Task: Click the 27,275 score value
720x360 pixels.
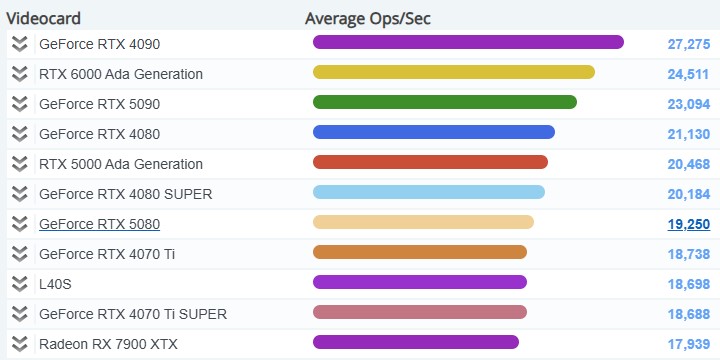Action: (689, 44)
